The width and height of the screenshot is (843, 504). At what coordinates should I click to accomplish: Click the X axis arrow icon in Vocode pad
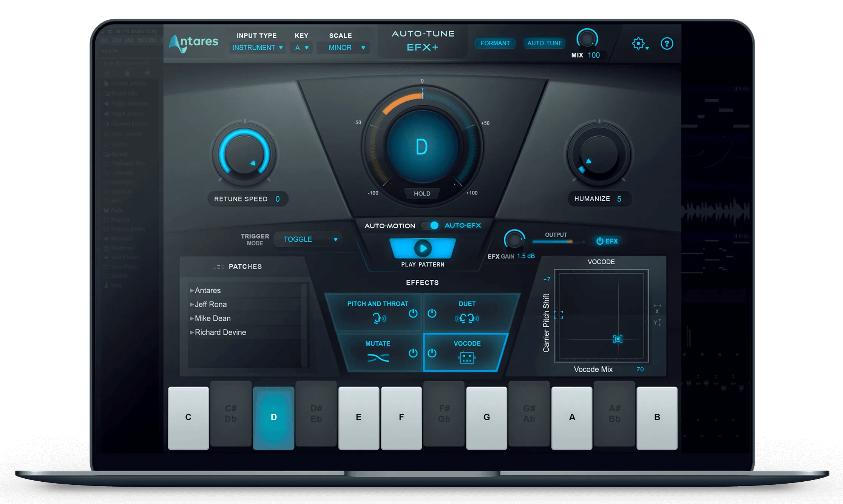tap(658, 308)
